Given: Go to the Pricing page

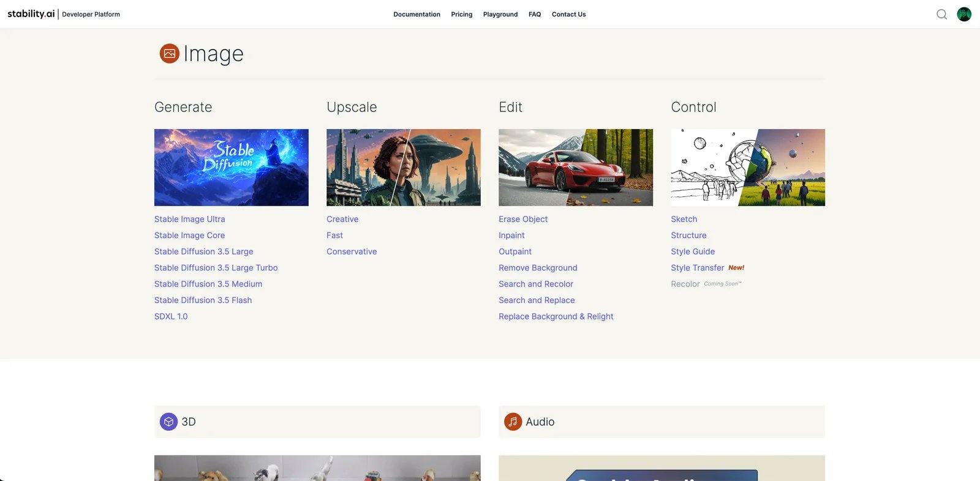Looking at the screenshot, I should click(x=461, y=14).
